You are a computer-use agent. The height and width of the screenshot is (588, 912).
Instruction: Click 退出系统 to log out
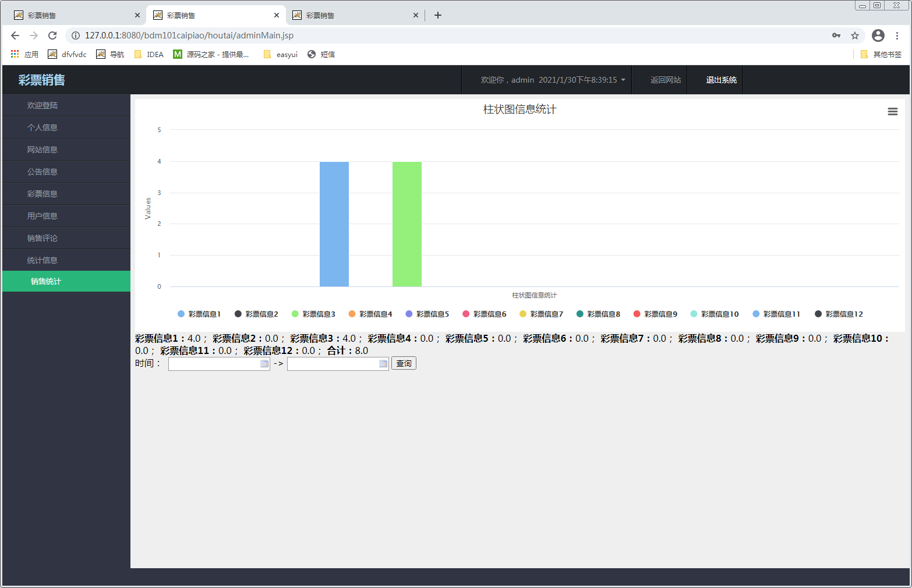click(721, 80)
